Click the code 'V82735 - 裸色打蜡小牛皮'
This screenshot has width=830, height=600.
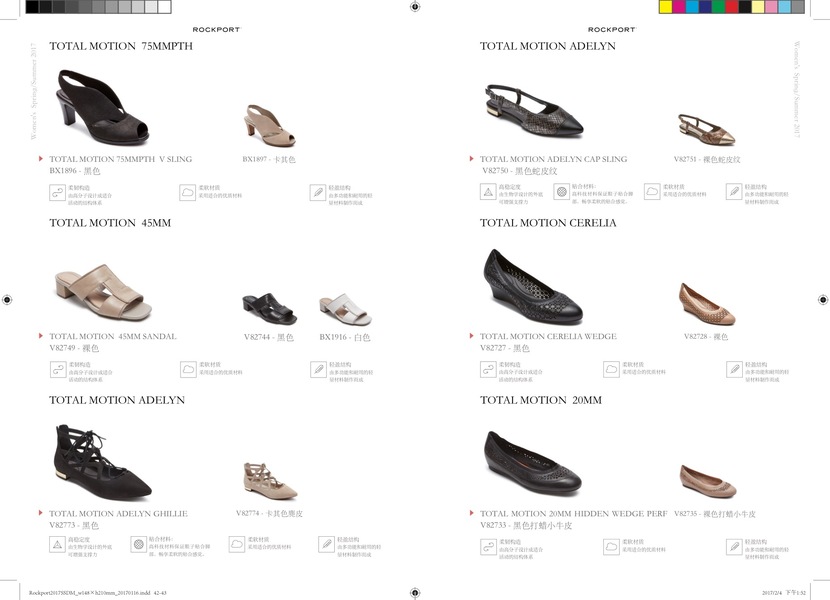point(715,514)
